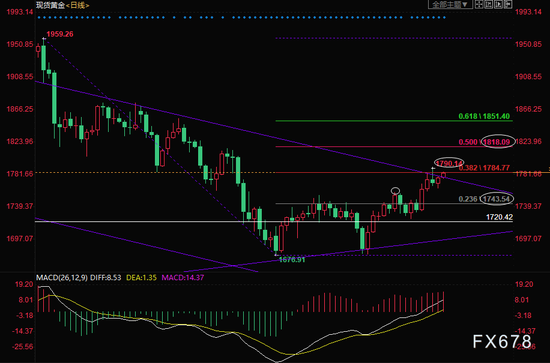Select the 日线 period label
The image size is (550, 363).
[78, 5]
